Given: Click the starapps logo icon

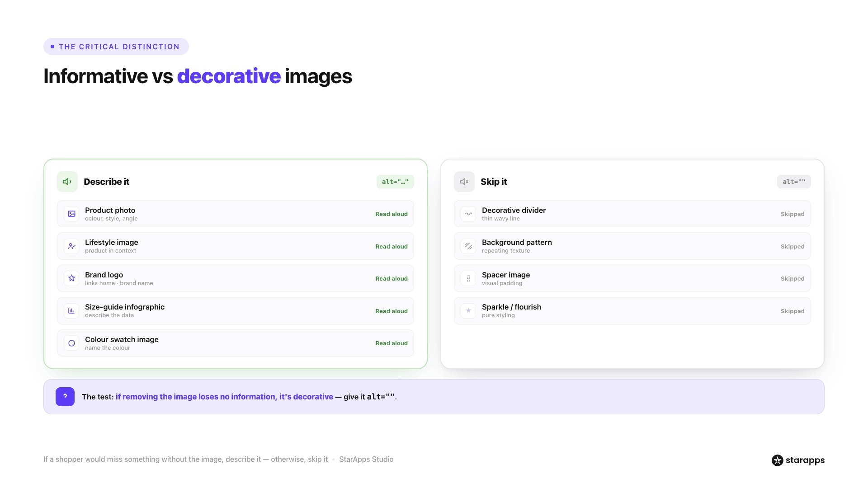Looking at the screenshot, I should (777, 460).
